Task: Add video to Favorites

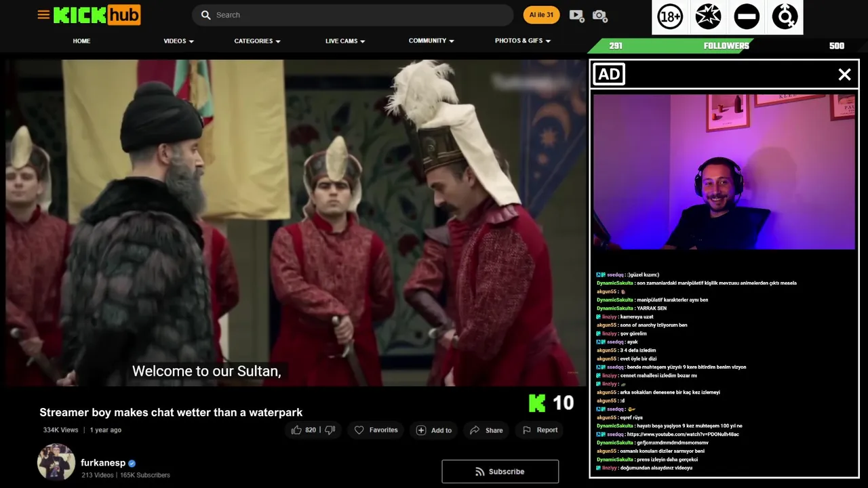Action: coord(376,430)
